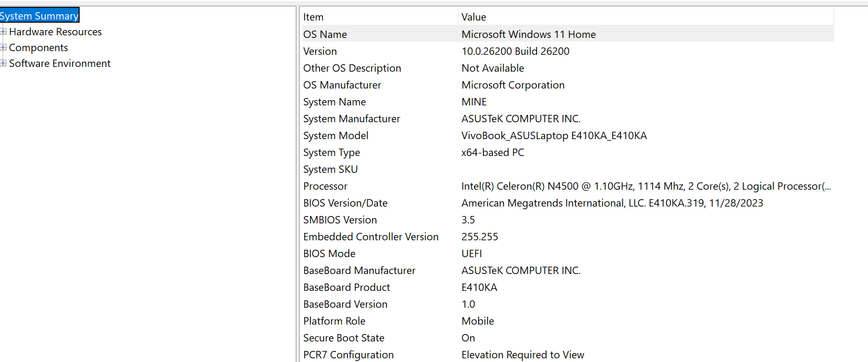868x362 pixels.
Task: Click the On secure boot value
Action: pyautogui.click(x=468, y=338)
